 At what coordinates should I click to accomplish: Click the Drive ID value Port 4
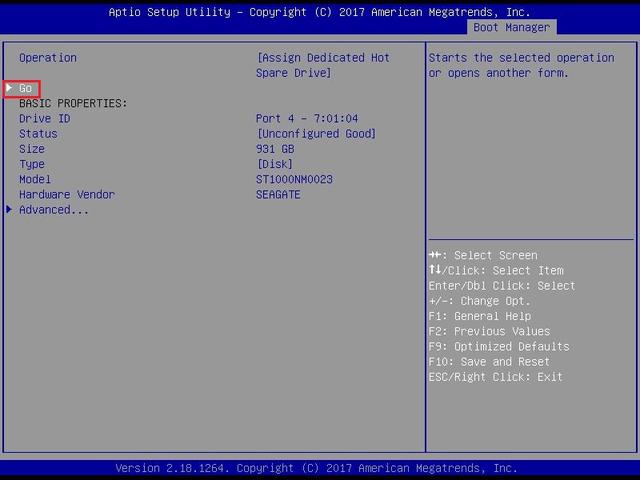(307, 119)
